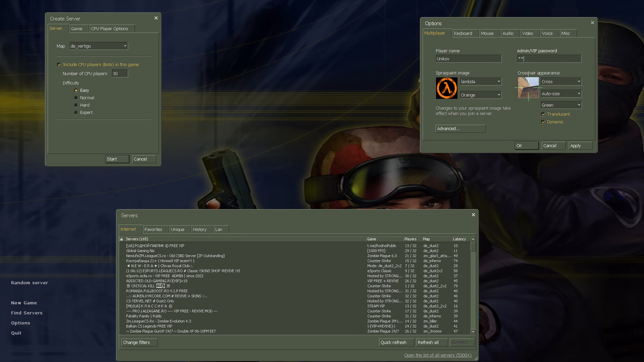Select the Global Gaming Nis server row
Image resolution: width=644 pixels, height=362 pixels.
[x=295, y=251]
